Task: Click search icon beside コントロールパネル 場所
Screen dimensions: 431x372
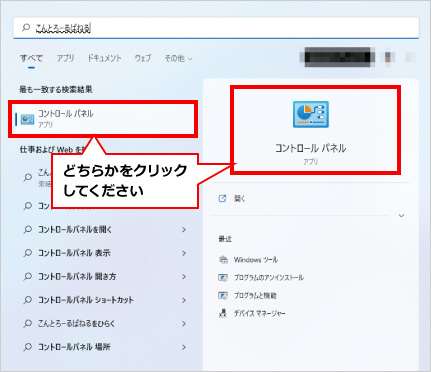Action: tap(28, 347)
